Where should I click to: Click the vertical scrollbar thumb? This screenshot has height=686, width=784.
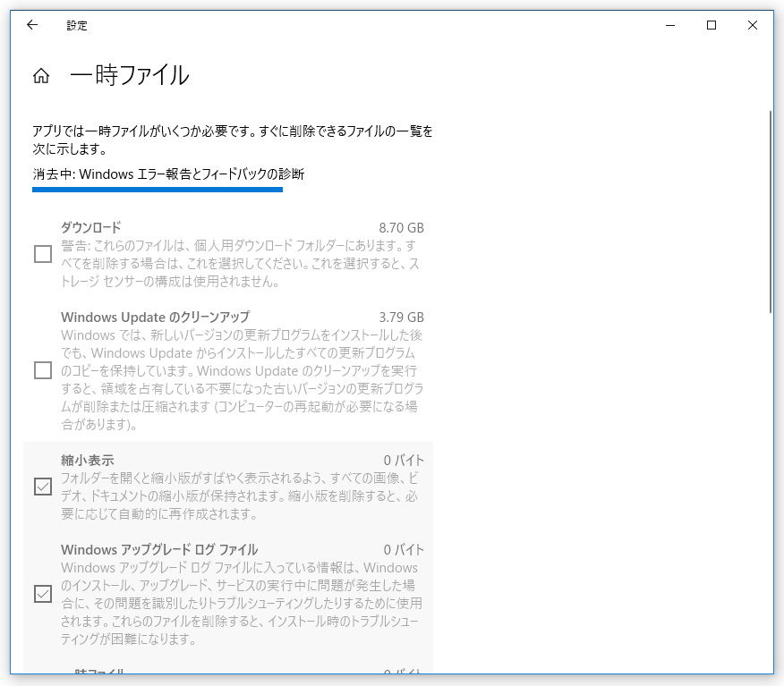(x=771, y=211)
